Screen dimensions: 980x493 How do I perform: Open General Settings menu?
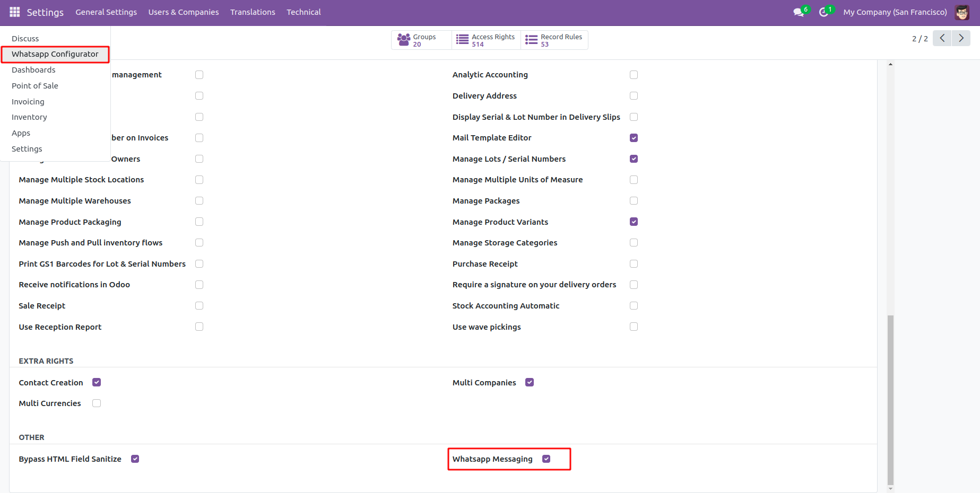[106, 12]
